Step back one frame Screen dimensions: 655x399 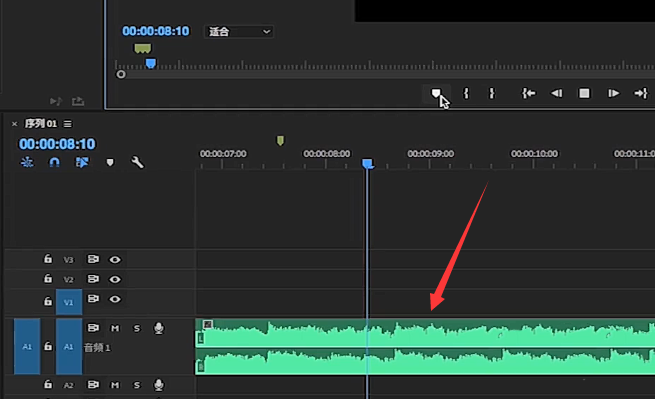tap(556, 93)
